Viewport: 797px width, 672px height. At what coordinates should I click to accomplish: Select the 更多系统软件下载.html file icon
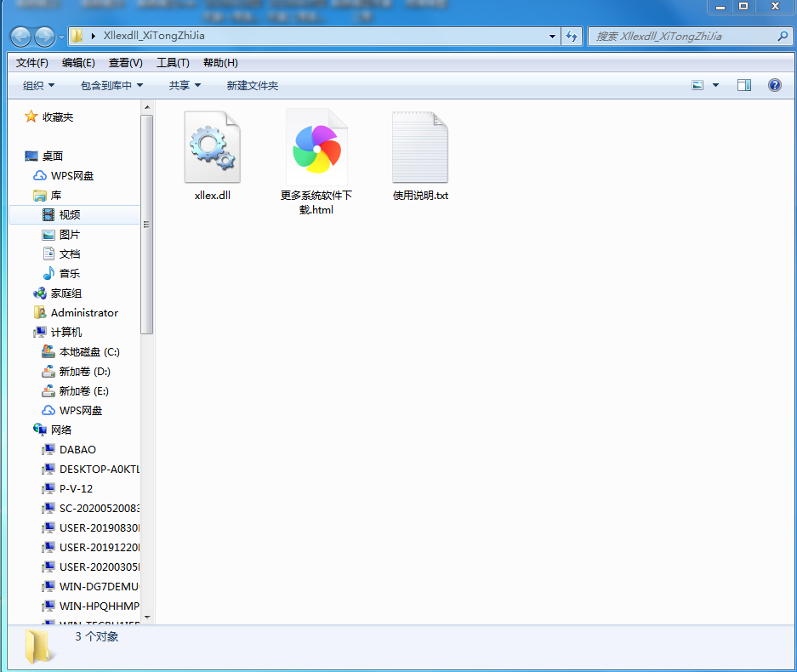coord(316,147)
